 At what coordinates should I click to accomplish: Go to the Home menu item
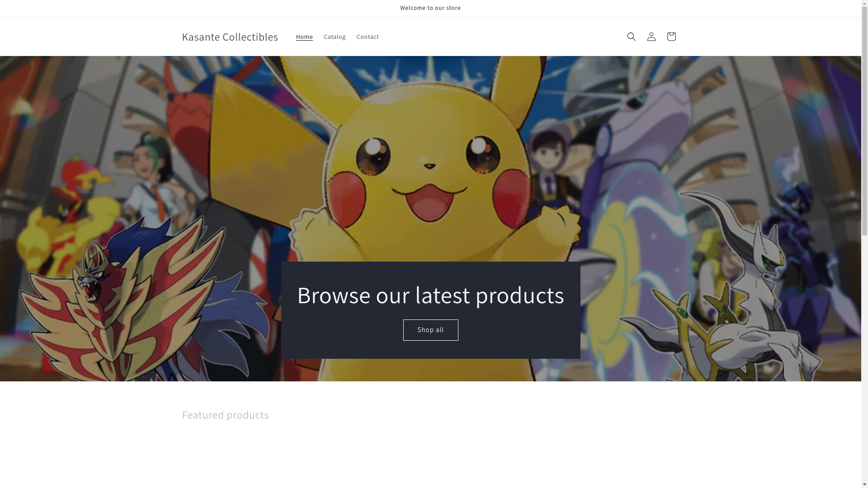(304, 37)
